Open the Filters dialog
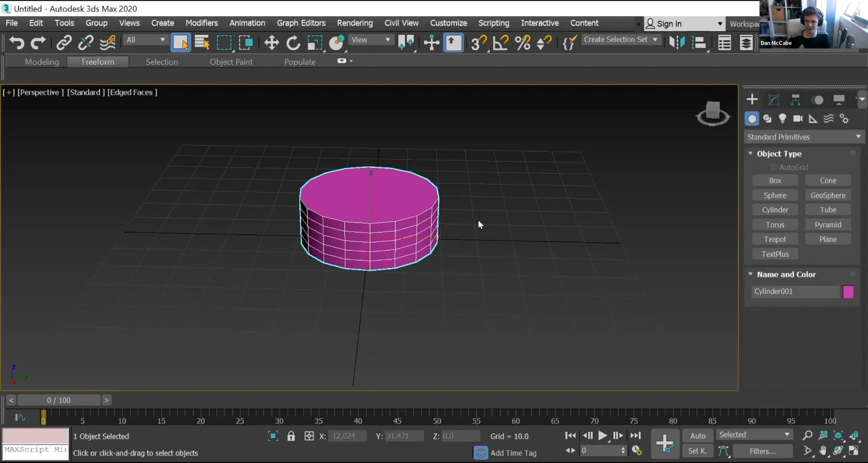The height and width of the screenshot is (463, 868). (x=763, y=451)
